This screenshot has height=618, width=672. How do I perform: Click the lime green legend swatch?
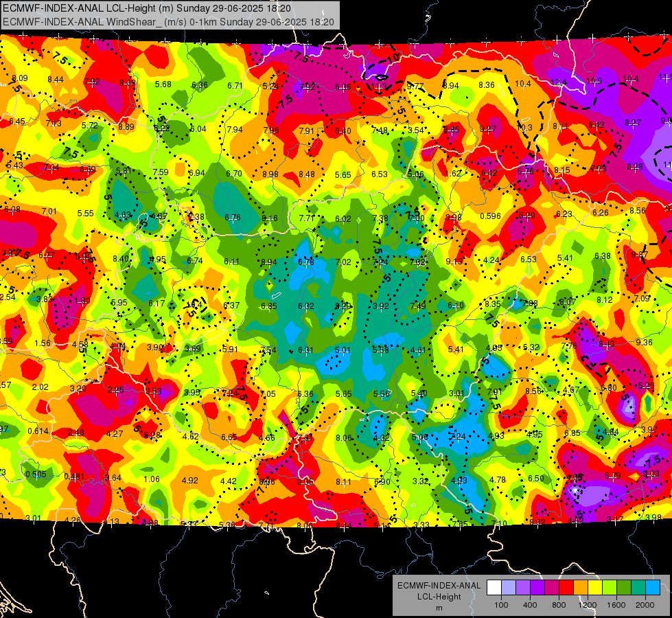coord(610,588)
